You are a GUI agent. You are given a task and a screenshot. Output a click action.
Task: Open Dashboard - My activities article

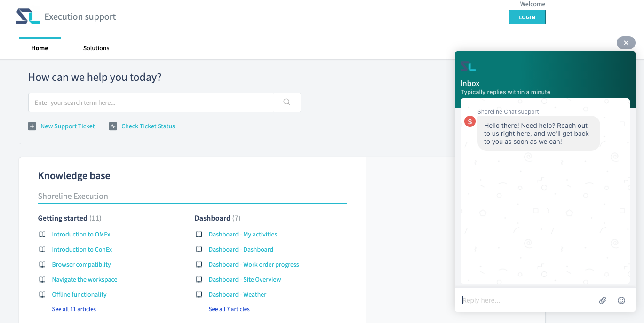[x=243, y=234]
